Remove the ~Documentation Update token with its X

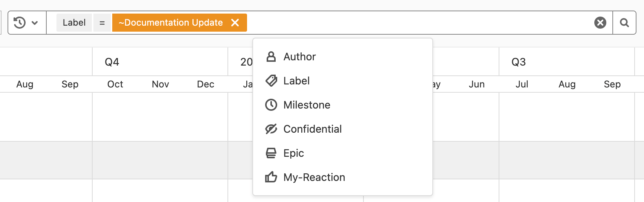(x=235, y=23)
